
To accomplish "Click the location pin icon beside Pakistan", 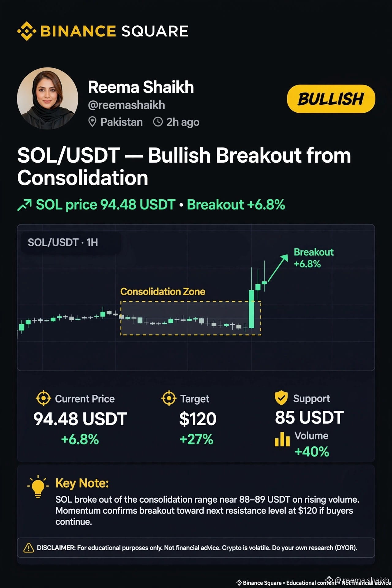I will pyautogui.click(x=92, y=122).
